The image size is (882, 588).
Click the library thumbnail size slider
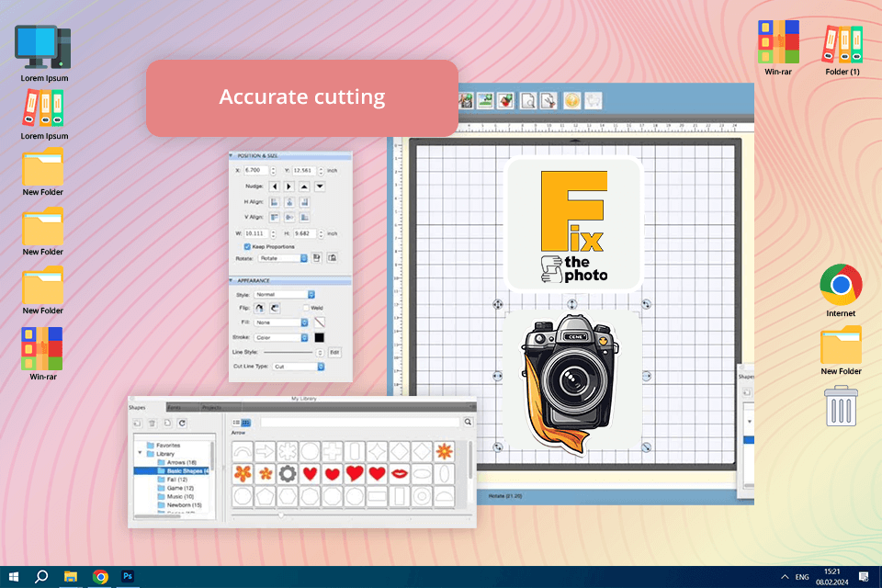(x=281, y=514)
